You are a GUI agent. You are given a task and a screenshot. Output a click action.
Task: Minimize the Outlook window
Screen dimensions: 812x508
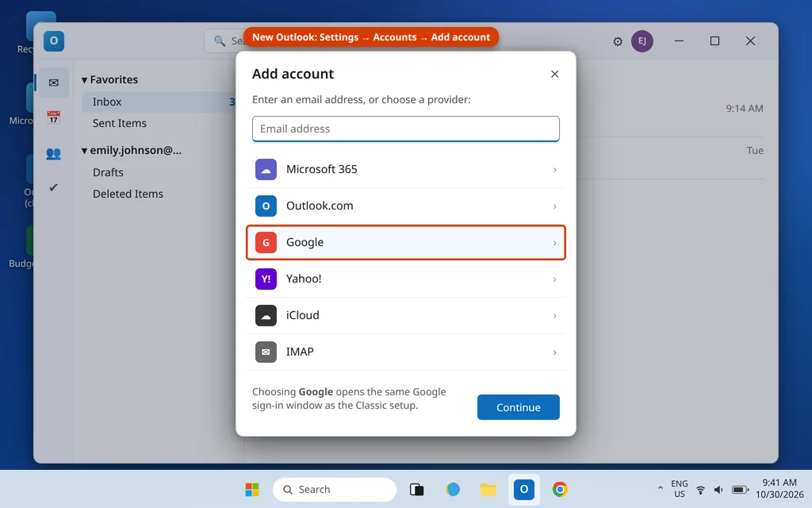point(679,41)
